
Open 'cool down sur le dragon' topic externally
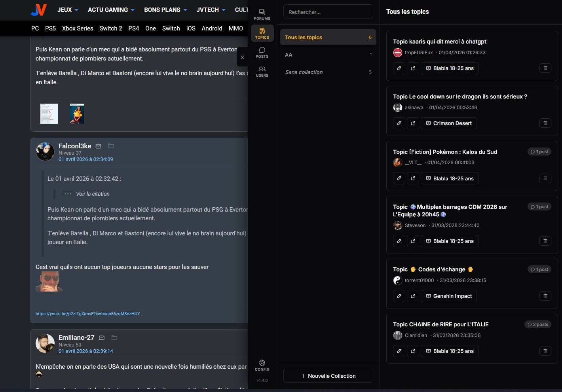click(413, 123)
